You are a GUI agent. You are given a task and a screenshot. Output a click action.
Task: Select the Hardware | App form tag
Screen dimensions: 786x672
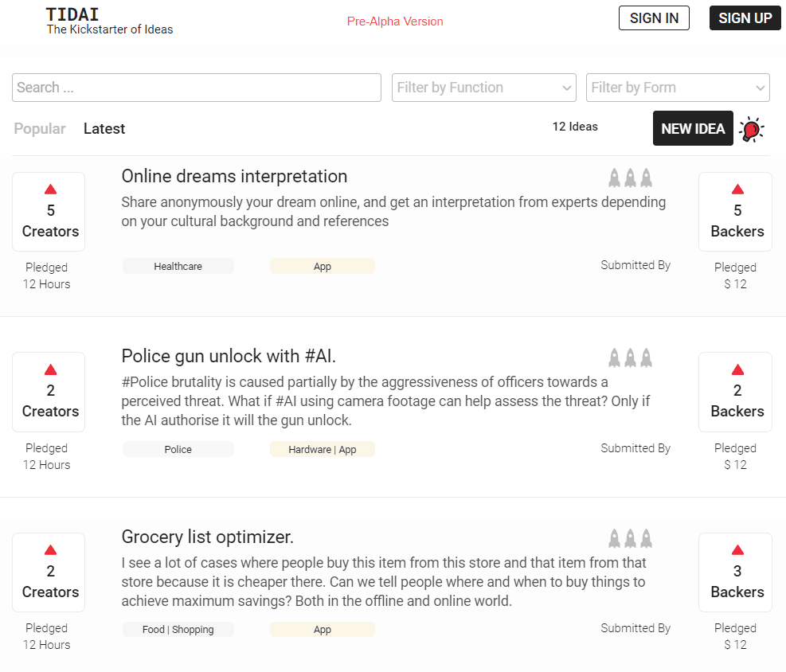(323, 450)
